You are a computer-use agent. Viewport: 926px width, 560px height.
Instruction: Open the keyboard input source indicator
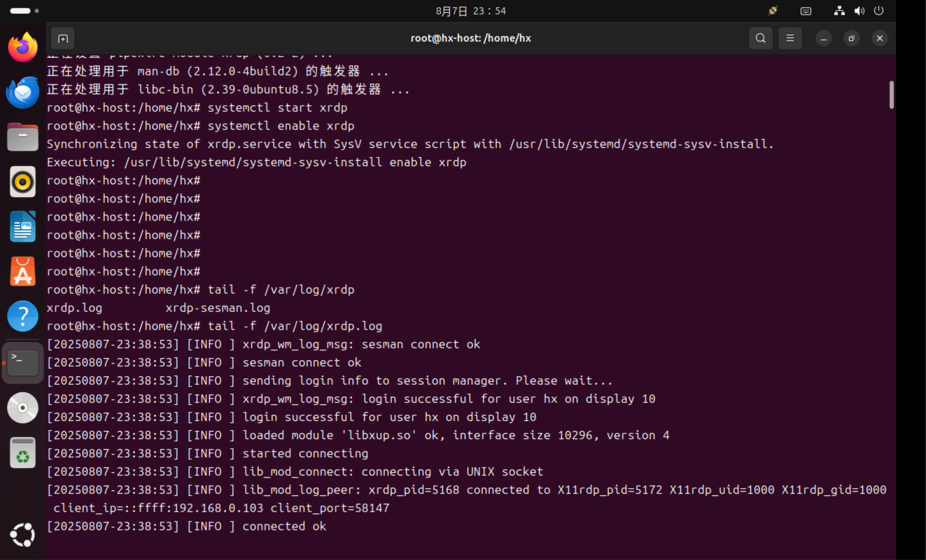[x=806, y=11]
